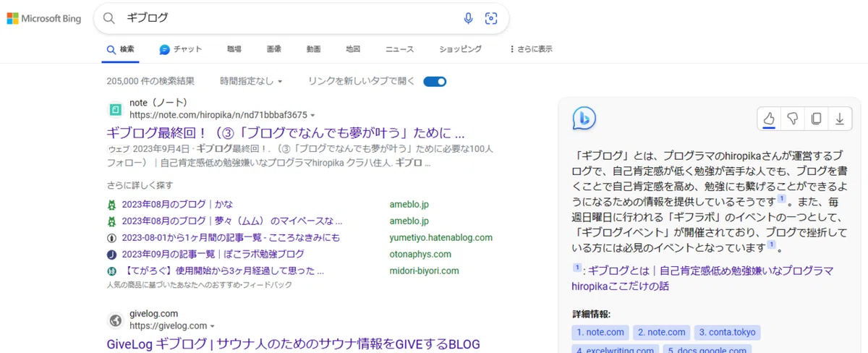Click the Bing chat logo in answer panel
This screenshot has width=868, height=353.
584,118
